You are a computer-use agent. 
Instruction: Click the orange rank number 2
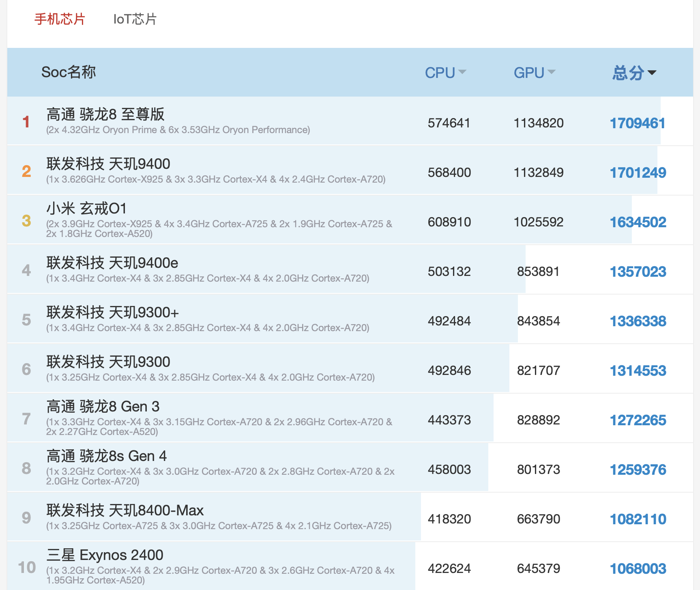tap(26, 171)
